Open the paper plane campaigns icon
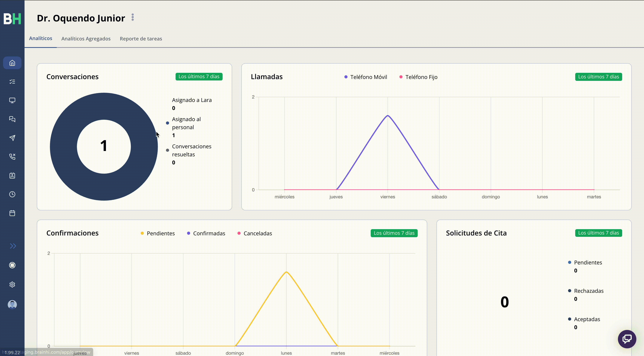This screenshot has width=644, height=356. (12, 138)
